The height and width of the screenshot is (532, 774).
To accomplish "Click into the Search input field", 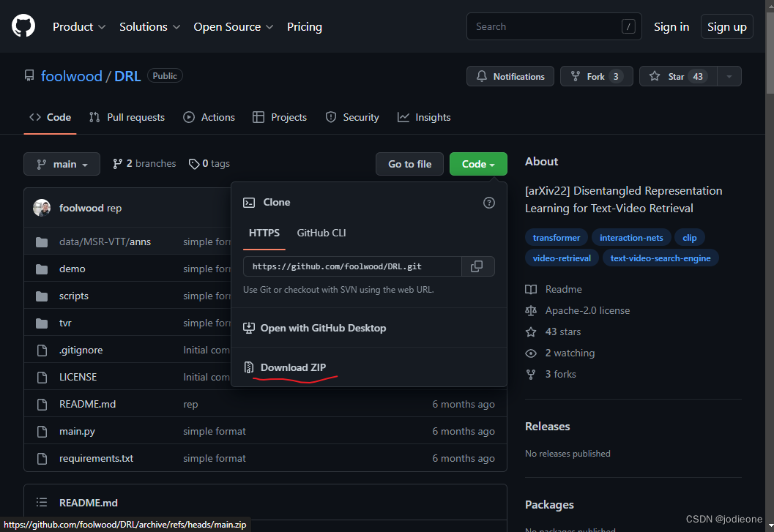I will coord(554,26).
